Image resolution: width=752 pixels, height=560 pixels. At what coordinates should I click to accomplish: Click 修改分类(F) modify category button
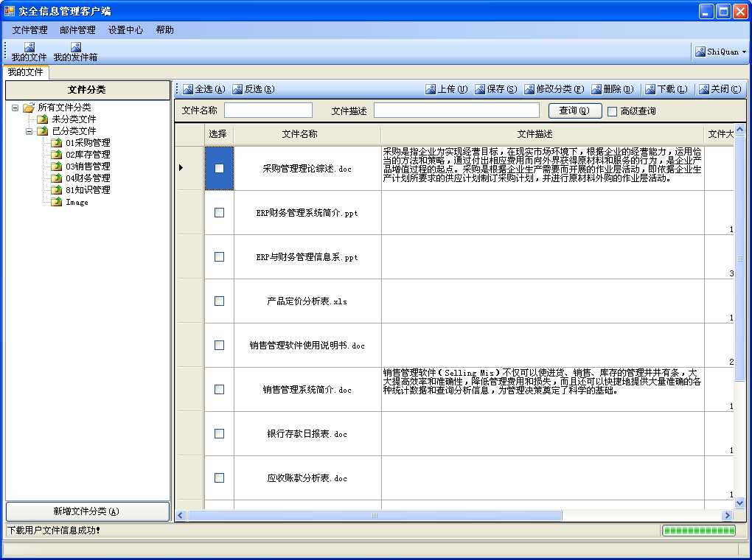(554, 89)
